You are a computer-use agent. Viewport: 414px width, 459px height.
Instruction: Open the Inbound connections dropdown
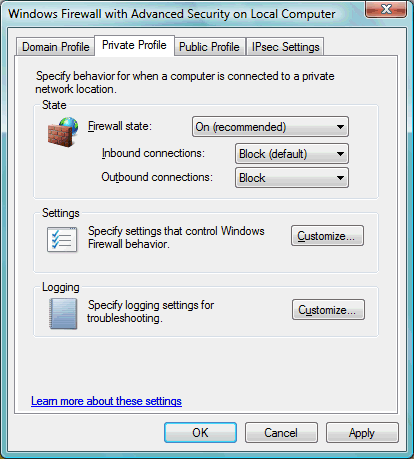pyautogui.click(x=292, y=154)
